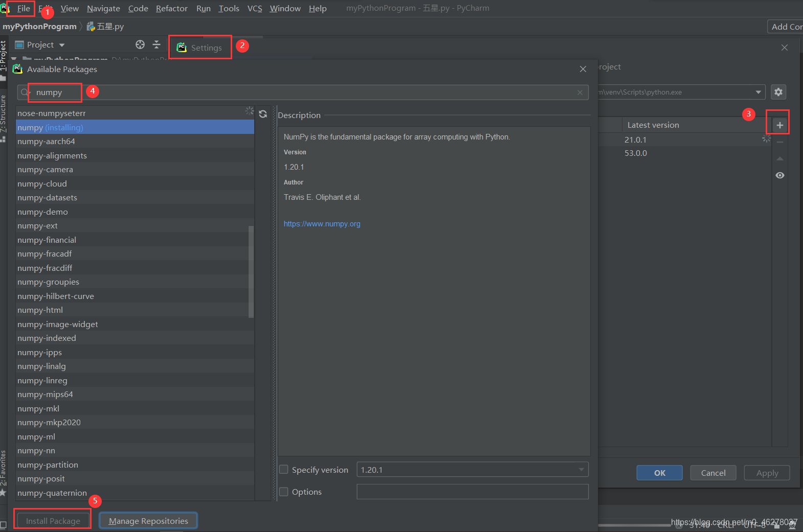This screenshot has height=532, width=803.
Task: Click the search magnifier icon
Action: (25, 92)
